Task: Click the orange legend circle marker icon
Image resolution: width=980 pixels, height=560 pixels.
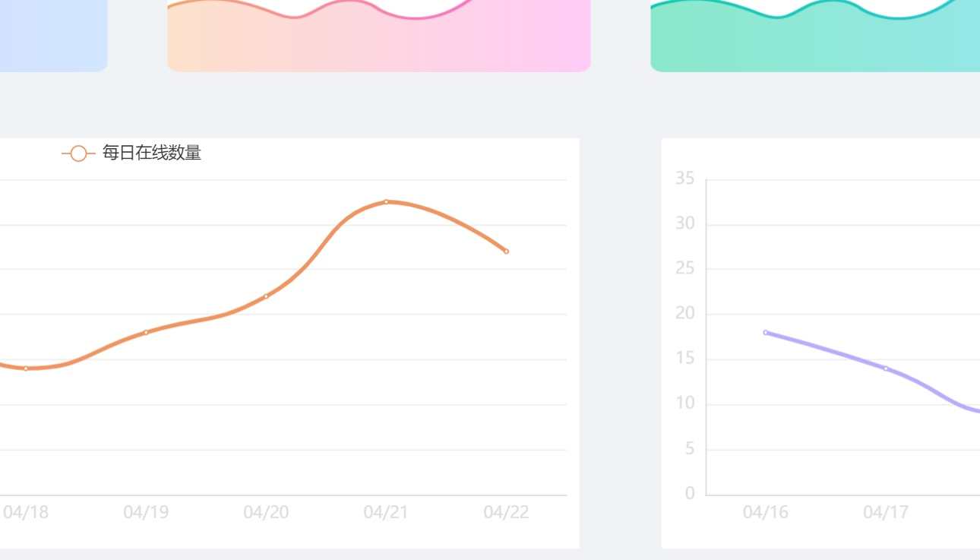Action: (78, 153)
